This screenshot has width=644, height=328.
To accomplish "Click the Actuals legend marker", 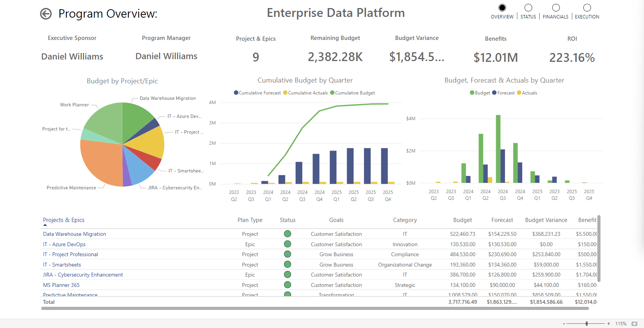I will pos(519,93).
